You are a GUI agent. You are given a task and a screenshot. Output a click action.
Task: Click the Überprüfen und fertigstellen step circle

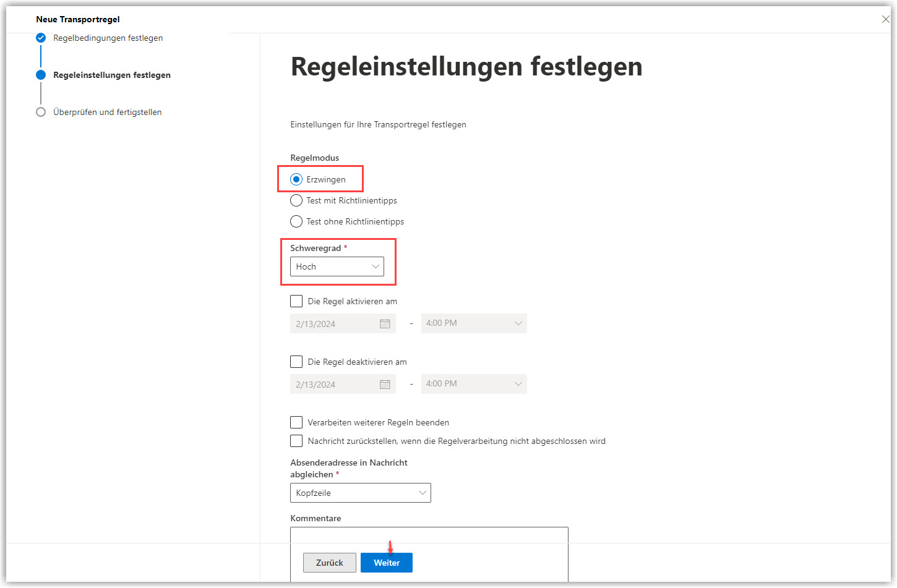41,112
